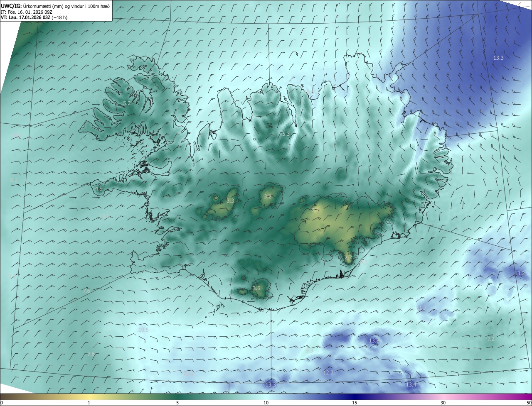The height and width of the screenshot is (406, 532).
Task: Click the colorbar tick label 15
Action: (x=355, y=403)
